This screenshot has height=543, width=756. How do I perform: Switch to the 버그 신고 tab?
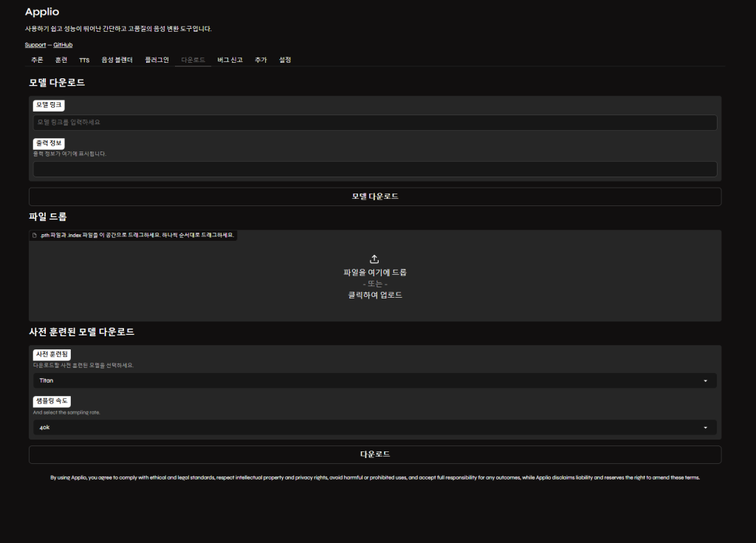(230, 60)
